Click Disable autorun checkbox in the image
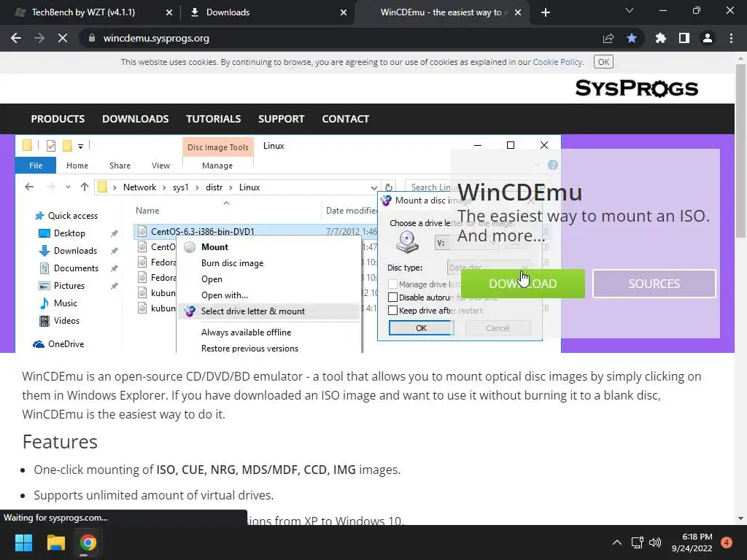 [x=392, y=297]
